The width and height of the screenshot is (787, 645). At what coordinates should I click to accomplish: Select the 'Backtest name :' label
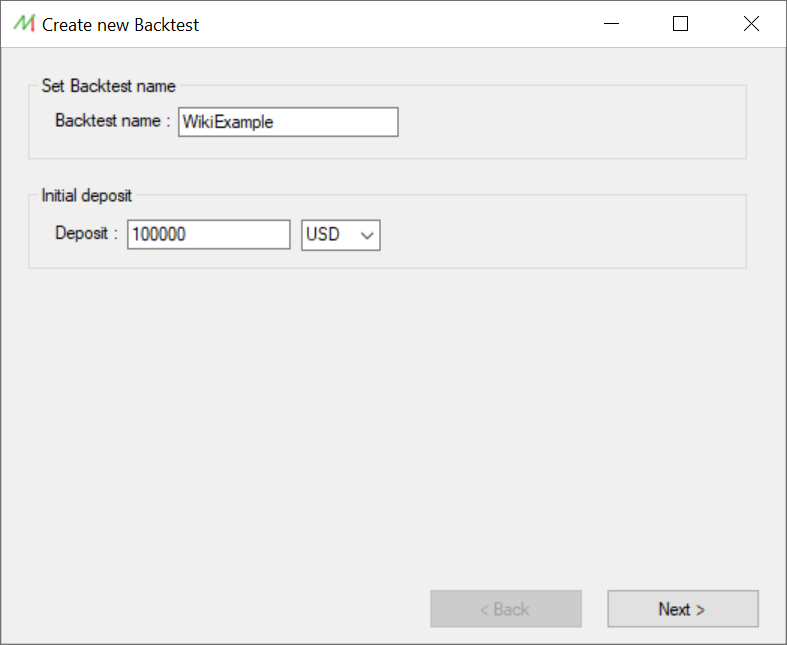[x=112, y=121]
